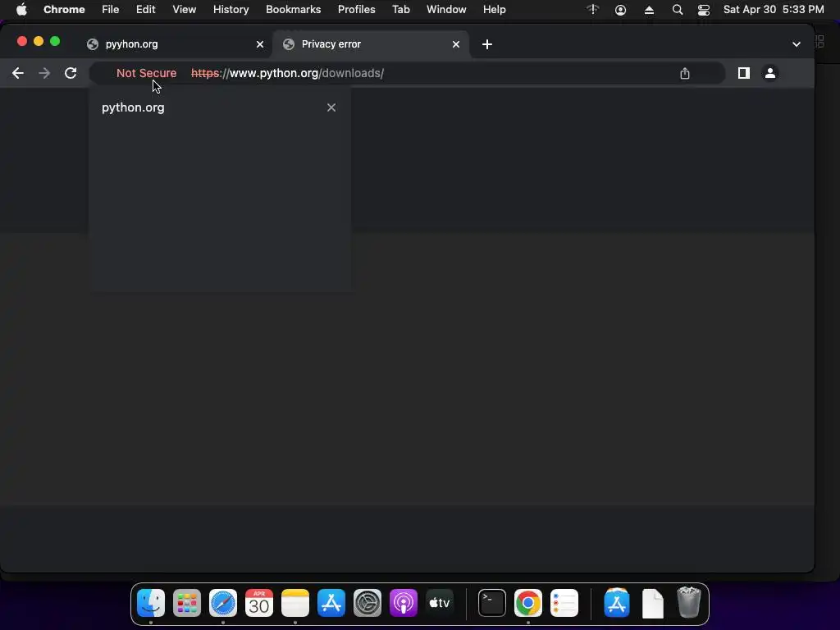Open Launchpad from the Dock
Image resolution: width=840 pixels, height=630 pixels.
pyautogui.click(x=187, y=603)
